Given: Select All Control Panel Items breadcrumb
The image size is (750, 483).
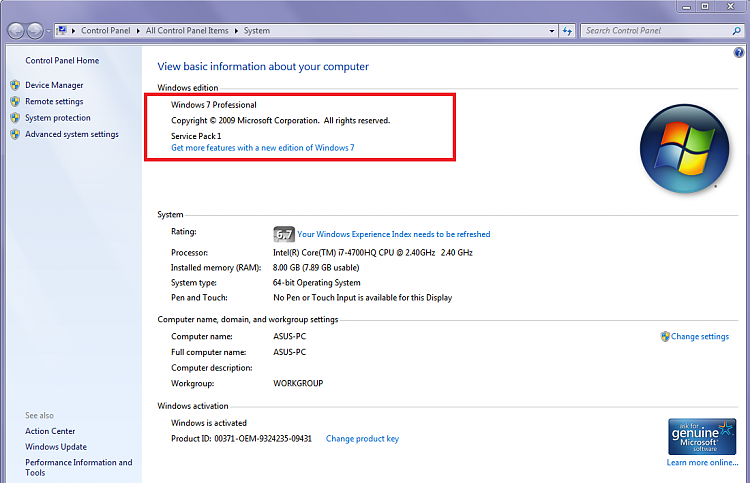Looking at the screenshot, I should (187, 31).
